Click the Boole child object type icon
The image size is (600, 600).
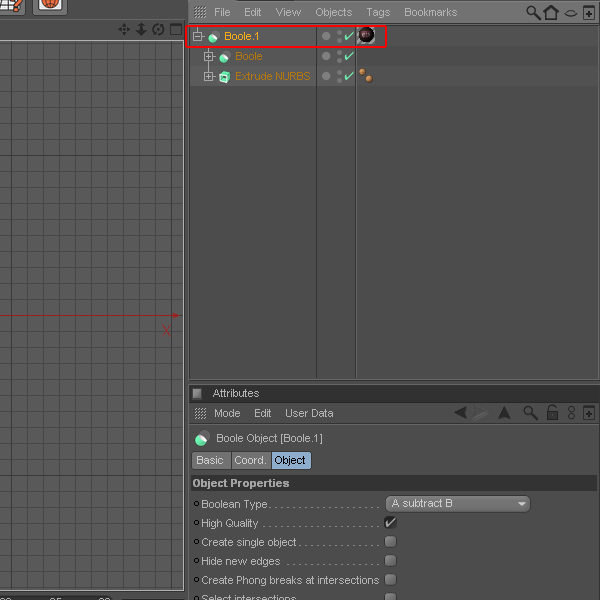pos(225,57)
